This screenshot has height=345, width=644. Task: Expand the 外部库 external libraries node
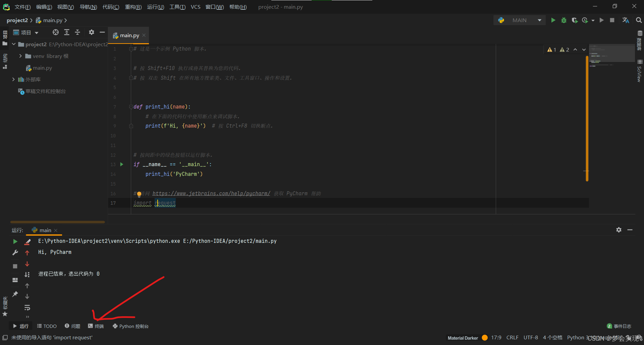click(13, 79)
